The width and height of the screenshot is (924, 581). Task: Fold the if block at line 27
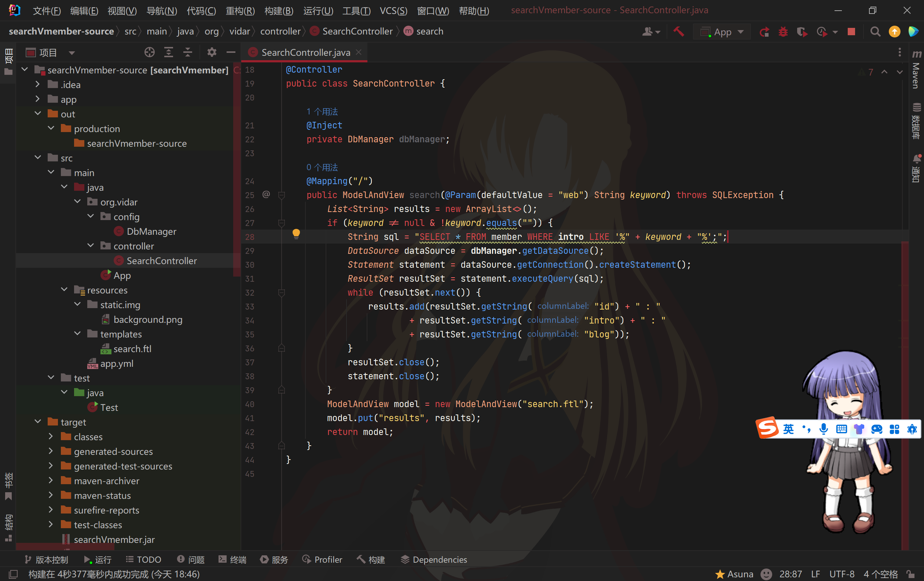281,223
